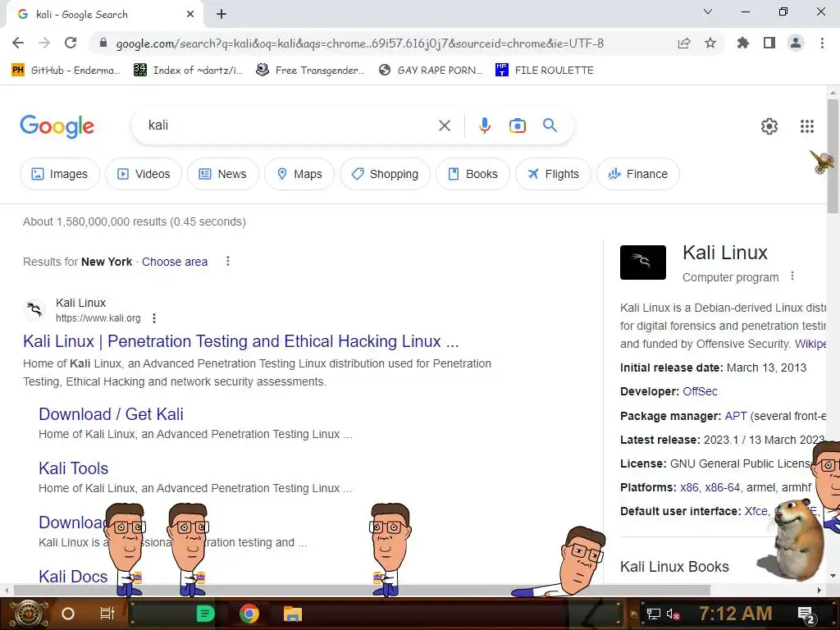
Task: Switch to Videos results
Action: click(x=144, y=174)
